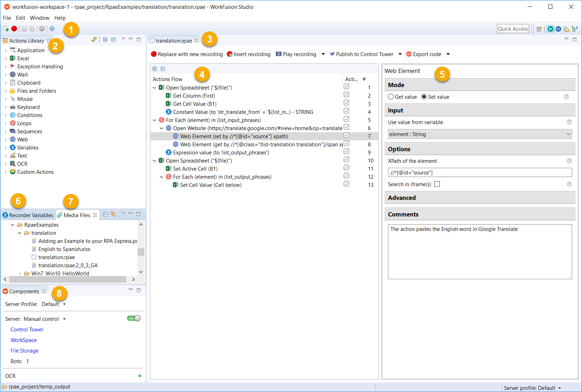The height and width of the screenshot is (392, 582).
Task: Collapse all actions in the Actions Flow
Action: (x=163, y=69)
